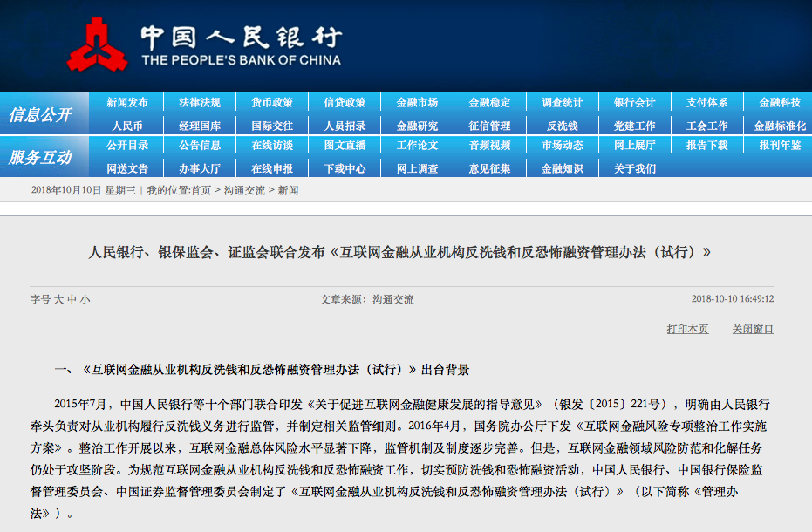Go to 货币政策 section

[272, 103]
